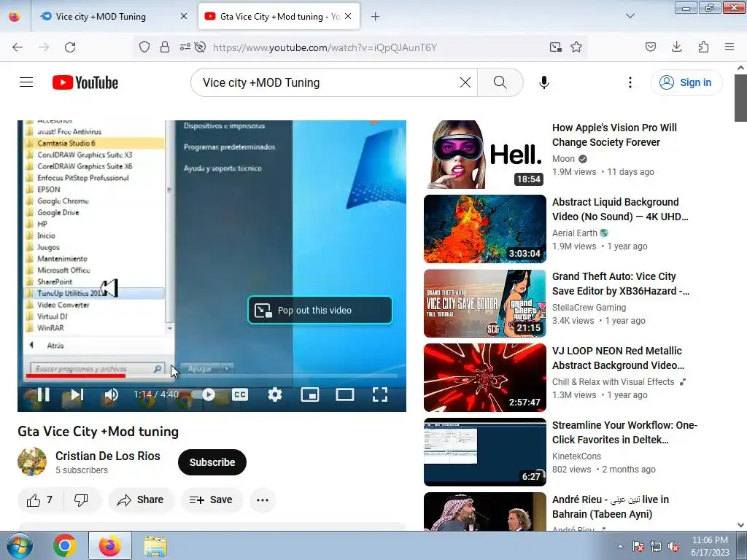Open the taskbar clock and date
This screenshot has height=560, width=747.
pyautogui.click(x=710, y=546)
